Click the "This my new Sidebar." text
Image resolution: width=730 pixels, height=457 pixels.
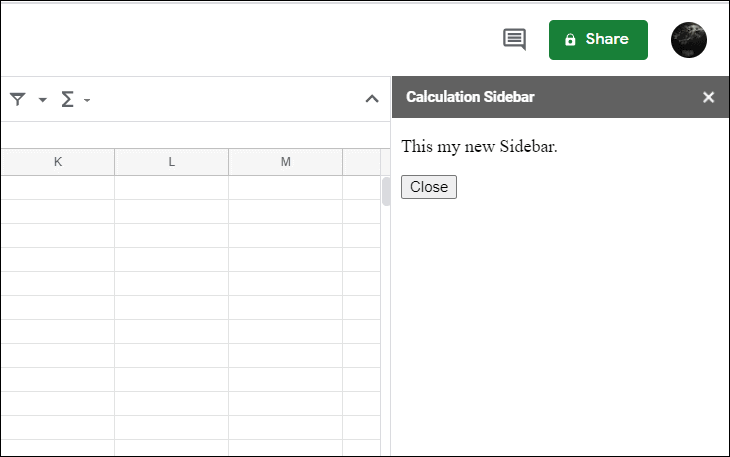[x=479, y=147]
